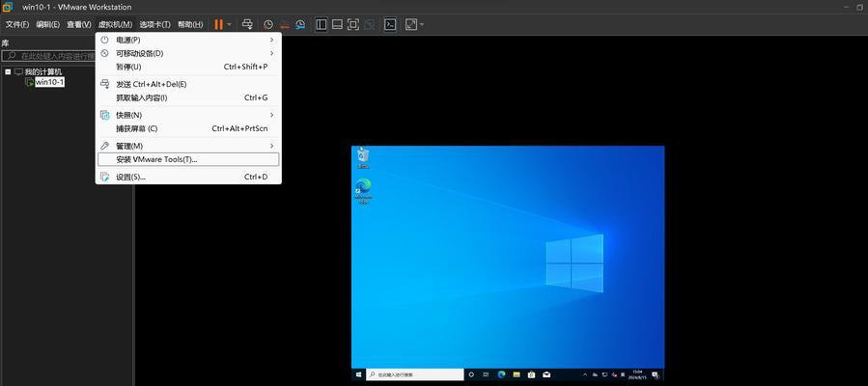Enter full screen mode via the toolbar icon
The height and width of the screenshot is (386, 868).
pyautogui.click(x=353, y=24)
